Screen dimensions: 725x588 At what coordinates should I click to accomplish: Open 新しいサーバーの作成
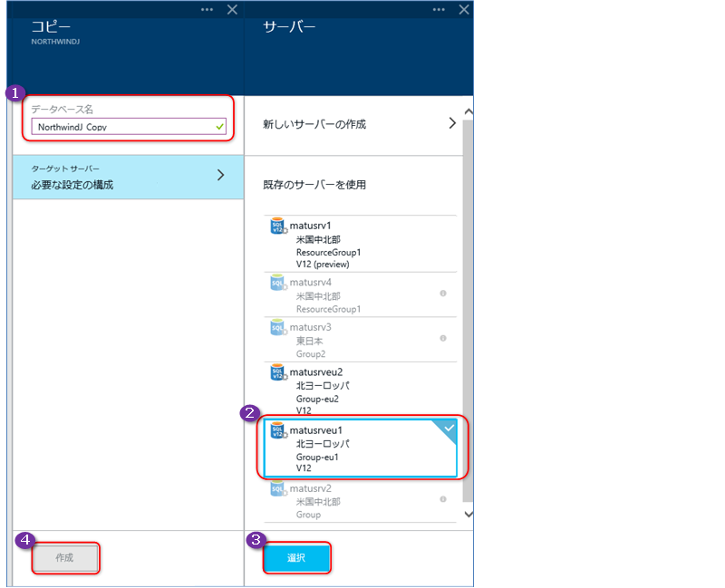pyautogui.click(x=353, y=124)
